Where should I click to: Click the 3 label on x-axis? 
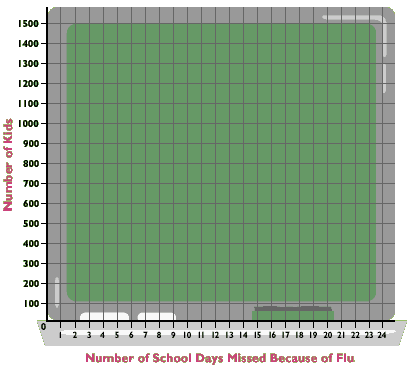[x=89, y=335]
